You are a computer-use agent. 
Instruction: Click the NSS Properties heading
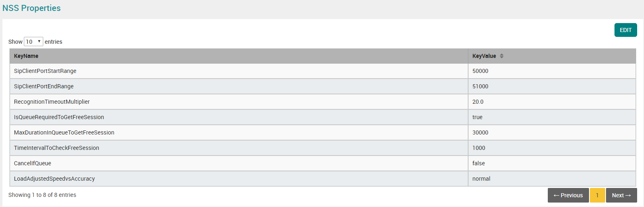coord(32,8)
